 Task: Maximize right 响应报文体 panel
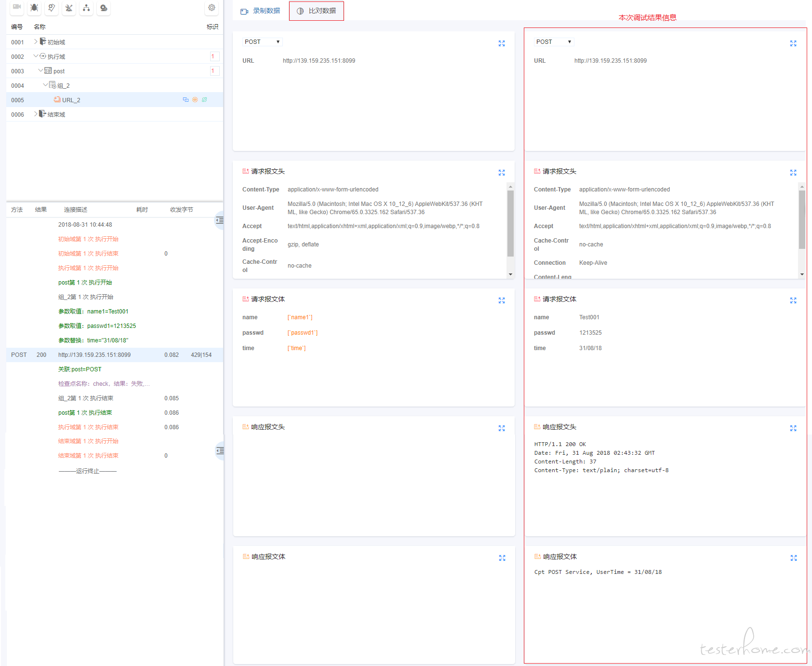[x=794, y=558]
